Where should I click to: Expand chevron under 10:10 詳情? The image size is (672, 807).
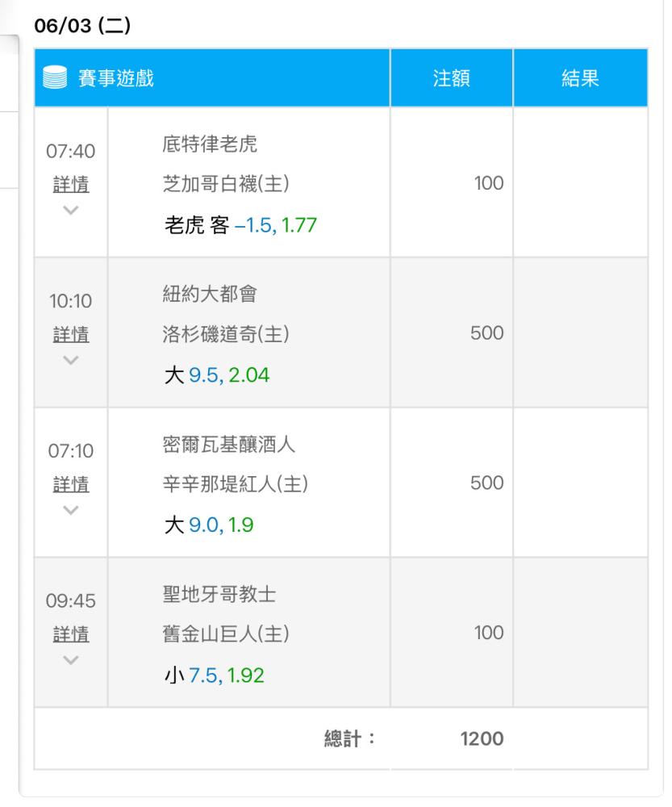pyautogui.click(x=71, y=360)
